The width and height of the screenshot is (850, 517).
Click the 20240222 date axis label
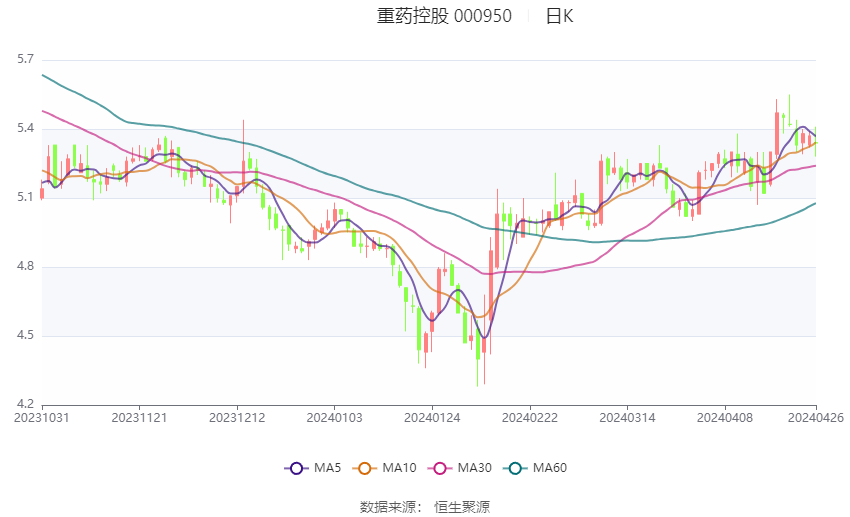click(530, 418)
